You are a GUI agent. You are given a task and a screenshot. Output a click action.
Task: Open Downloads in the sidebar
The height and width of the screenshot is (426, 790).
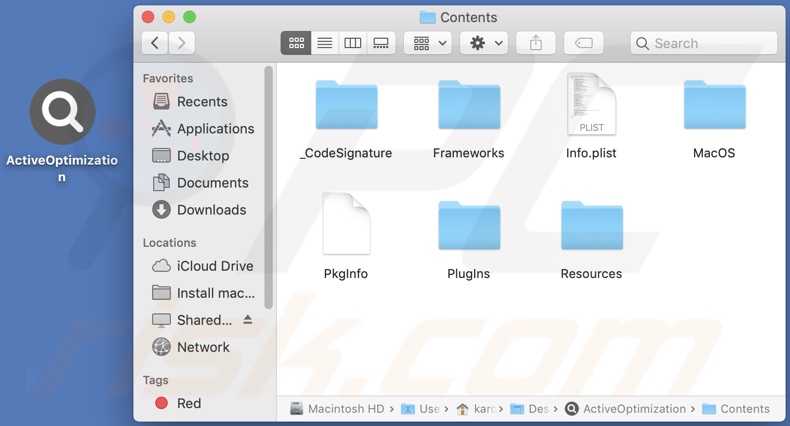(199, 210)
